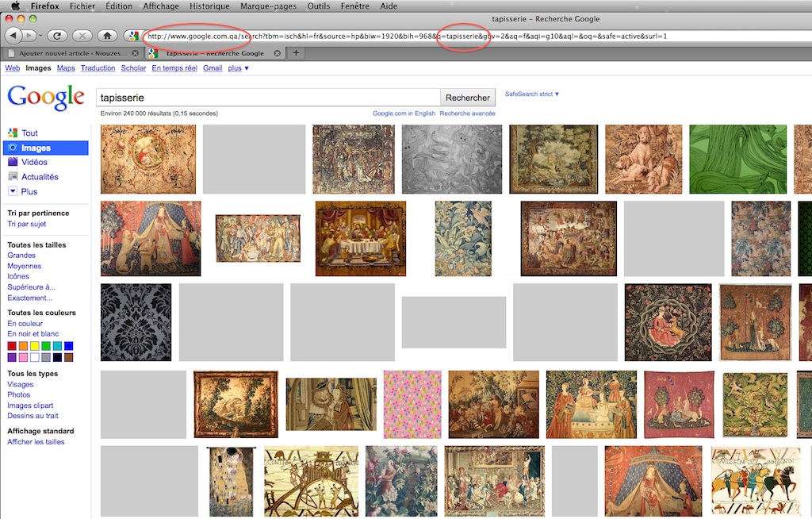Viewport: 812px width, 519px height.
Task: Click the Google favicon beside the URL
Action: coord(133,36)
